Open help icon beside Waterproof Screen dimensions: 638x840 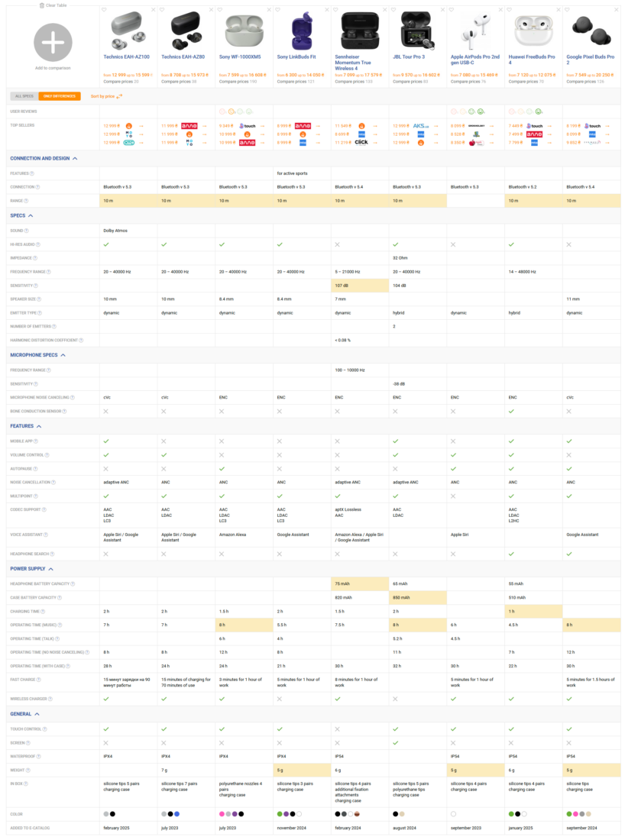click(39, 757)
